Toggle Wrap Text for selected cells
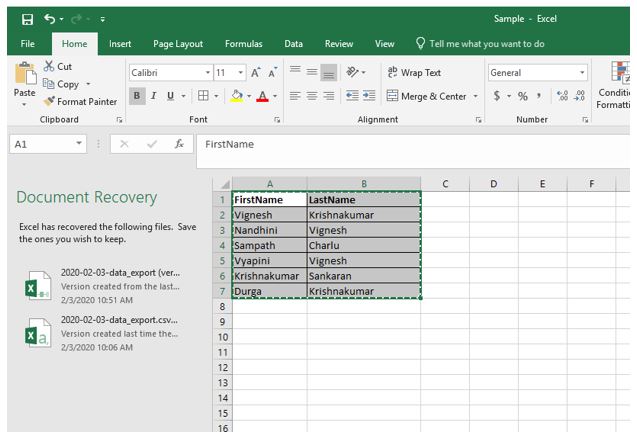 pyautogui.click(x=413, y=73)
